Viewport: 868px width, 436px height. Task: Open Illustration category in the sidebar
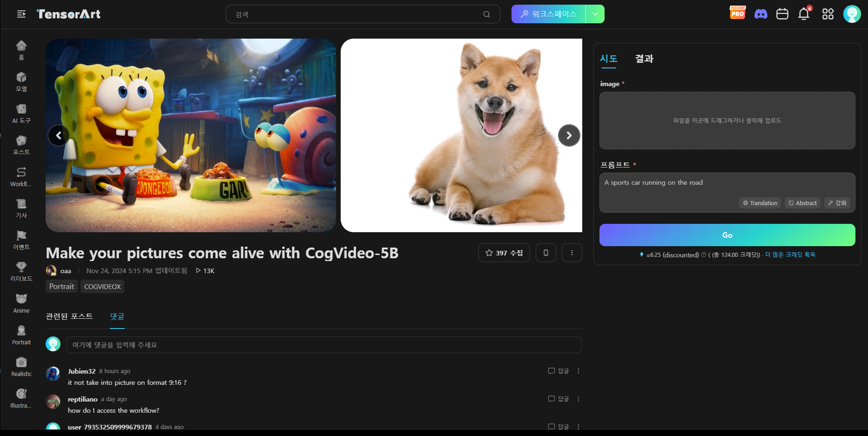coord(21,398)
